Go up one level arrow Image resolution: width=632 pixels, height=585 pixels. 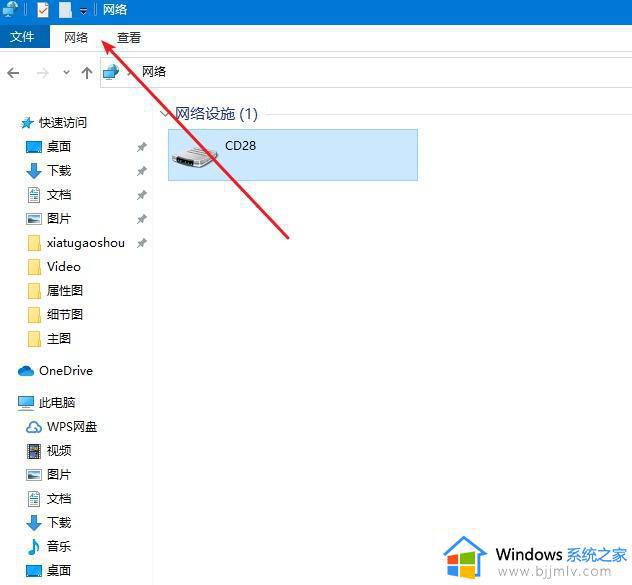(x=87, y=73)
